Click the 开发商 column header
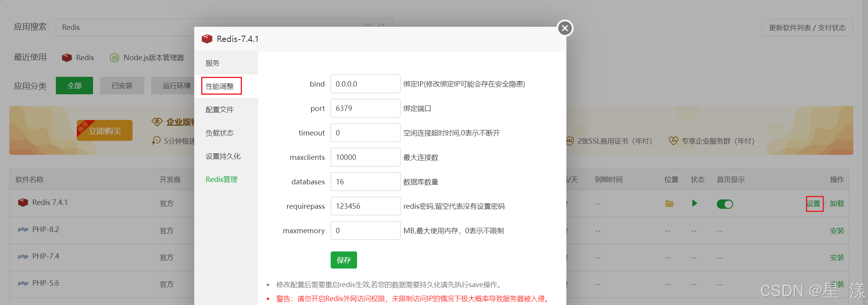Image resolution: width=868 pixels, height=305 pixels. 170,180
